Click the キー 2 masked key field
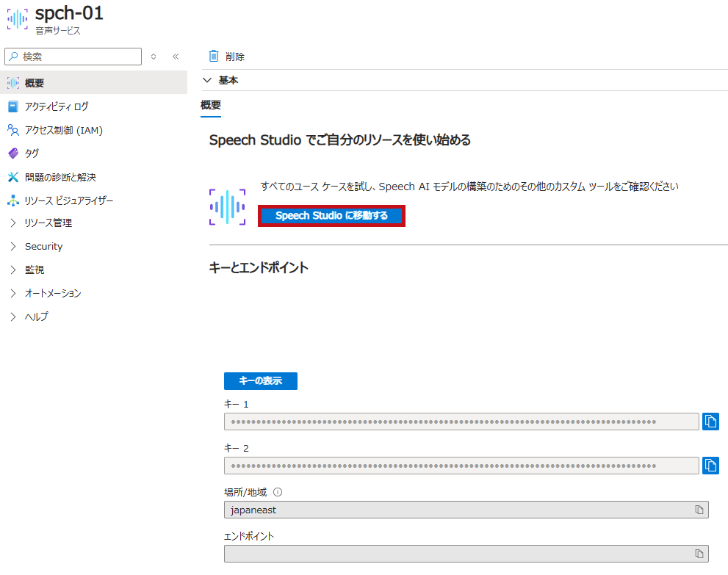The image size is (728, 575). pyautogui.click(x=461, y=466)
